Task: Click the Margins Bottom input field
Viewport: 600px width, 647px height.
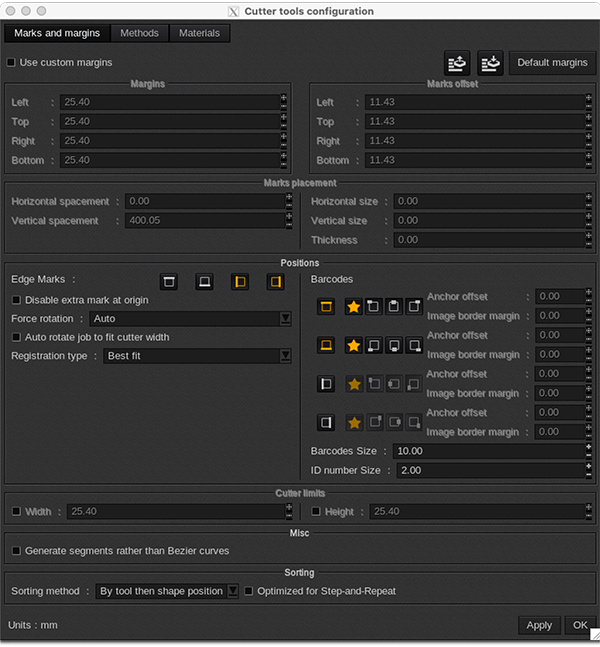Action: tap(170, 160)
